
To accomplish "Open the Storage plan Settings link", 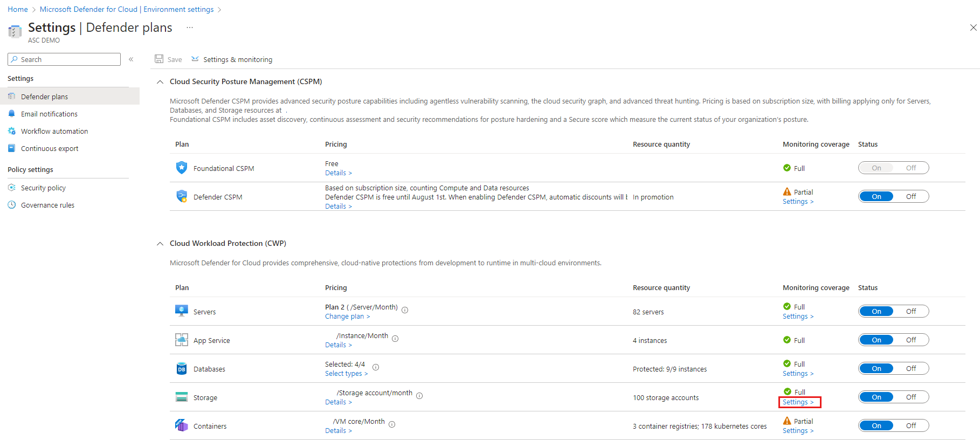I will 798,402.
